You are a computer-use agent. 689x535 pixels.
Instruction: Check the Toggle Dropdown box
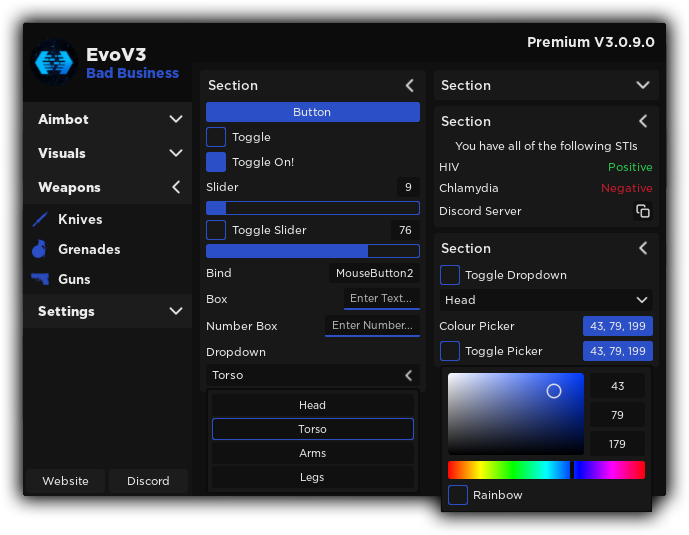click(x=450, y=275)
